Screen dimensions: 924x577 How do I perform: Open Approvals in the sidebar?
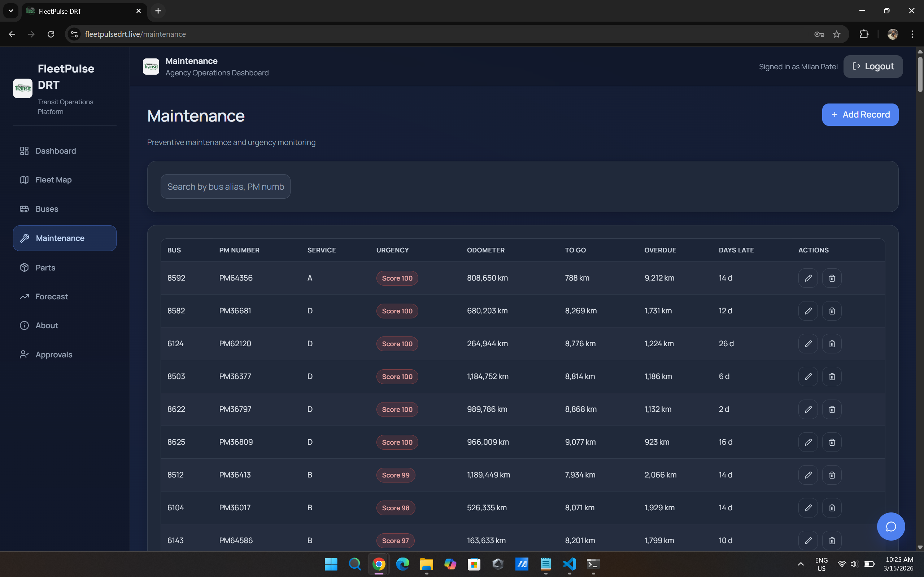(x=53, y=354)
